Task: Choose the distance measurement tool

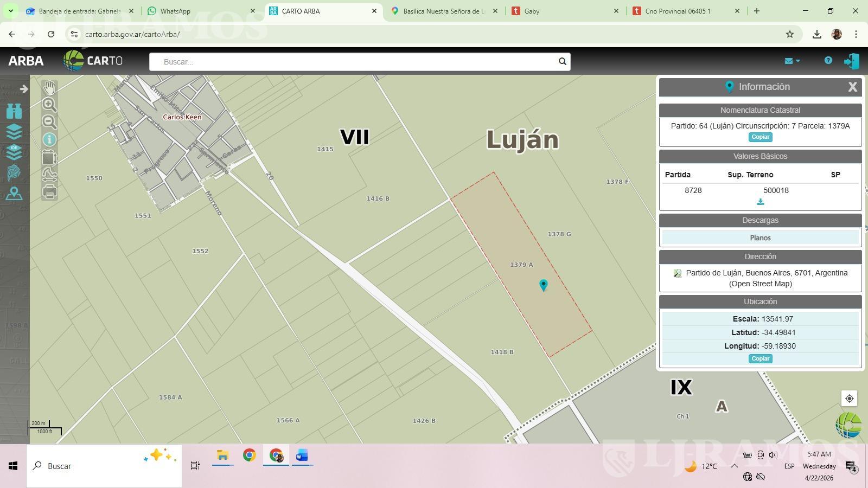Action: tap(49, 174)
